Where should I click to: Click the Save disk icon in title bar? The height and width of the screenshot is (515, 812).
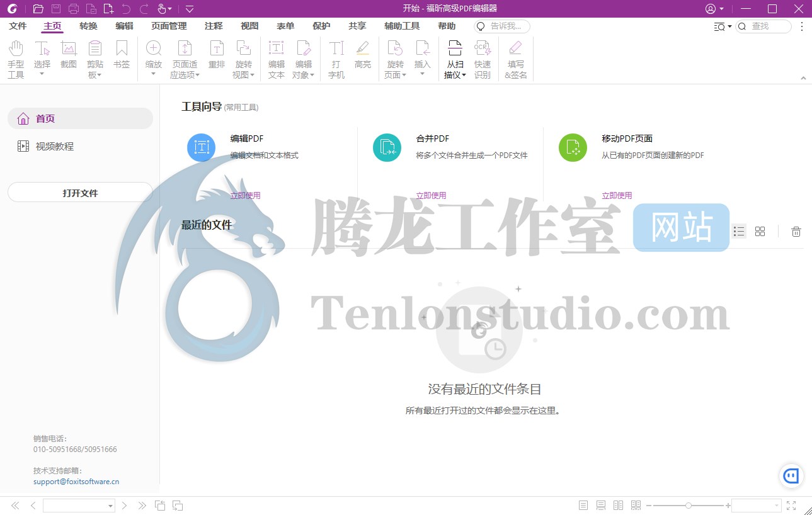56,9
